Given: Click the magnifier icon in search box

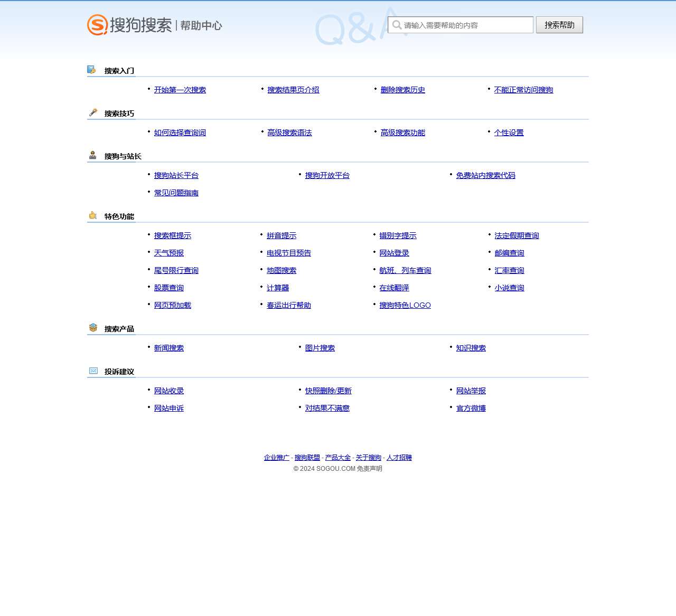Looking at the screenshot, I should pyautogui.click(x=397, y=25).
